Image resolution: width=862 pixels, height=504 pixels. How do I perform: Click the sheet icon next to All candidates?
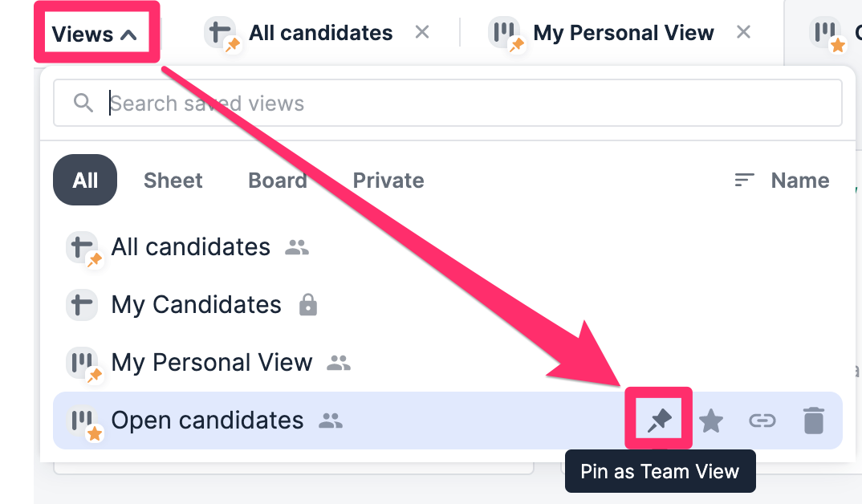[83, 247]
